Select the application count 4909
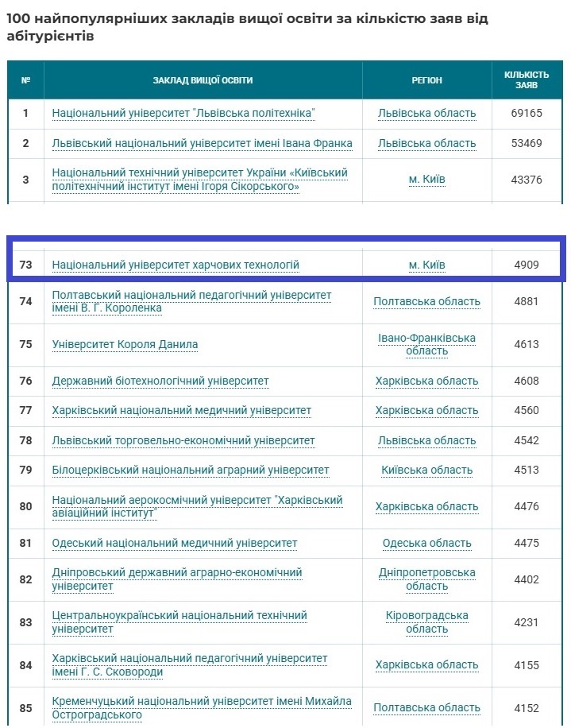 point(527,265)
